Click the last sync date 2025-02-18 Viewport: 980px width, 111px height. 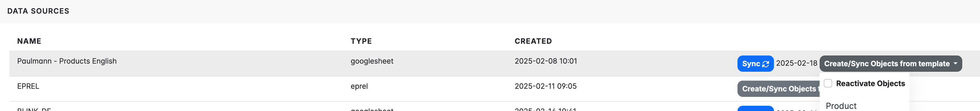point(796,63)
